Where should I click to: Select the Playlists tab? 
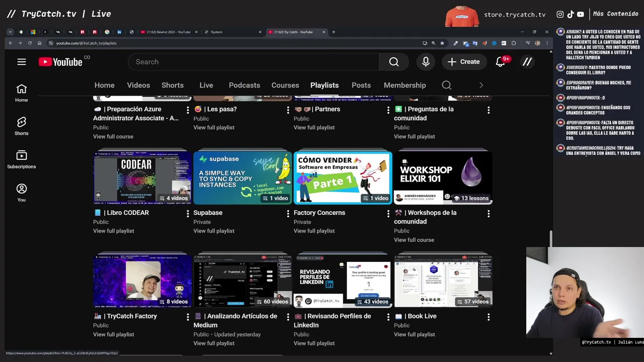click(325, 85)
